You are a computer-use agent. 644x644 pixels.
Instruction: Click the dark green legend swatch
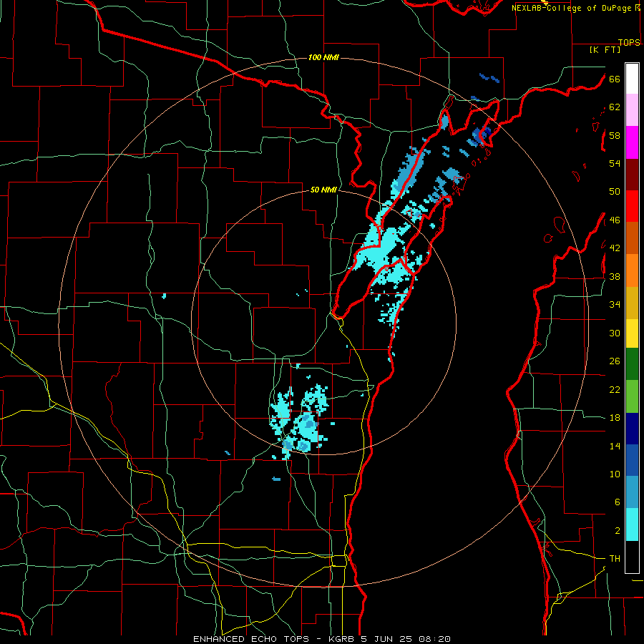point(632,364)
